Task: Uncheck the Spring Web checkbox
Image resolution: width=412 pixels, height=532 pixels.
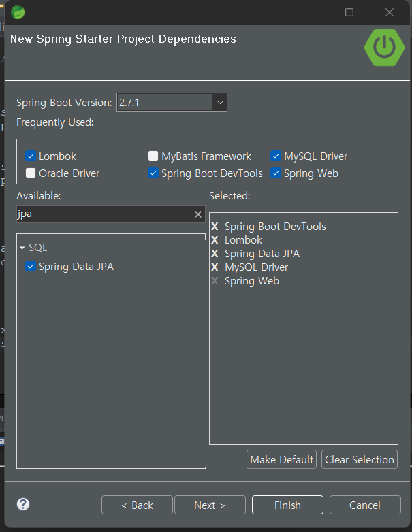Action: pyautogui.click(x=276, y=173)
